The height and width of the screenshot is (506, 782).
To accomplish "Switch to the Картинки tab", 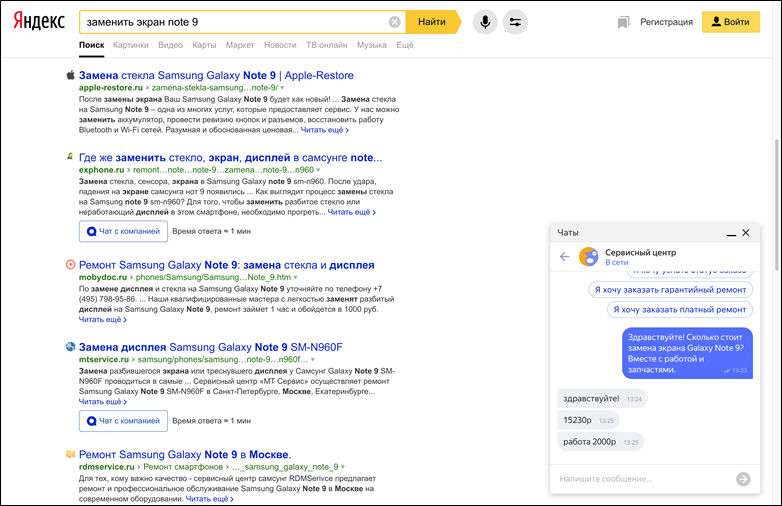I will click(131, 45).
